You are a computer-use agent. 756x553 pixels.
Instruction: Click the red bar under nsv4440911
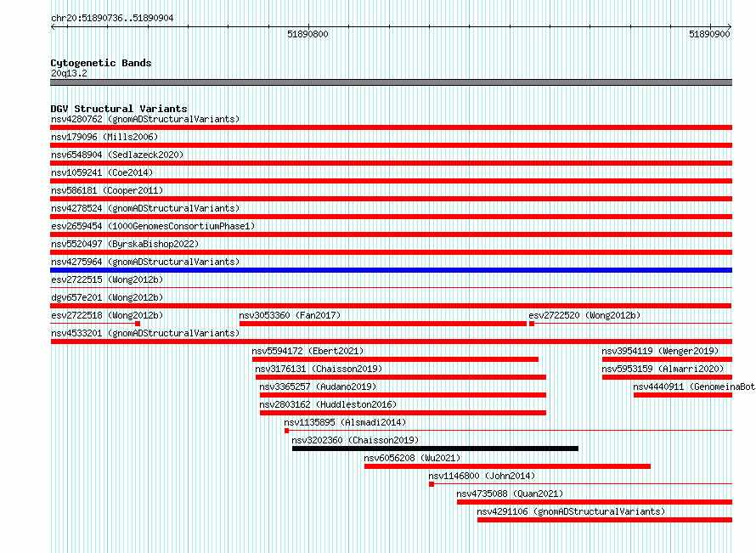(683, 395)
